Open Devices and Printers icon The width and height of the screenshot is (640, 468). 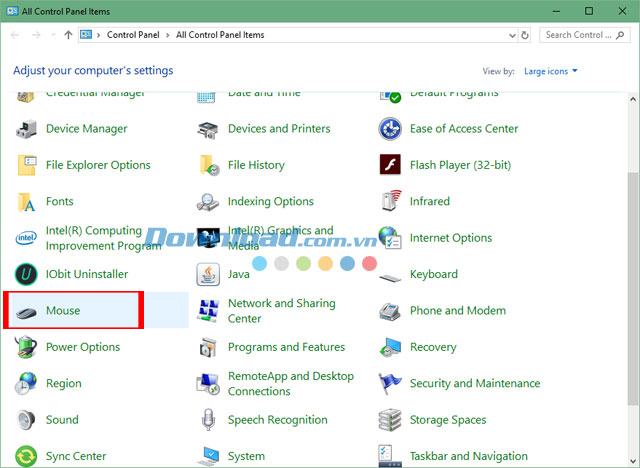tap(208, 129)
